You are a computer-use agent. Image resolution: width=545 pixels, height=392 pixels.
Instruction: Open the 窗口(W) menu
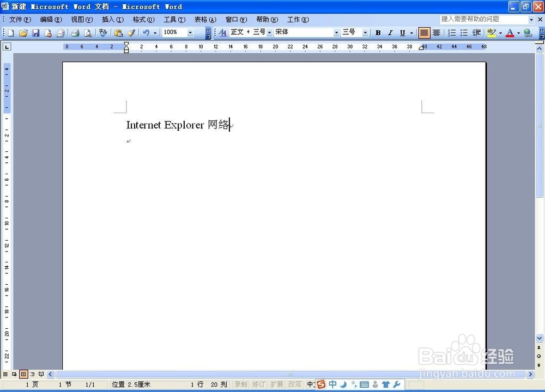tap(237, 20)
